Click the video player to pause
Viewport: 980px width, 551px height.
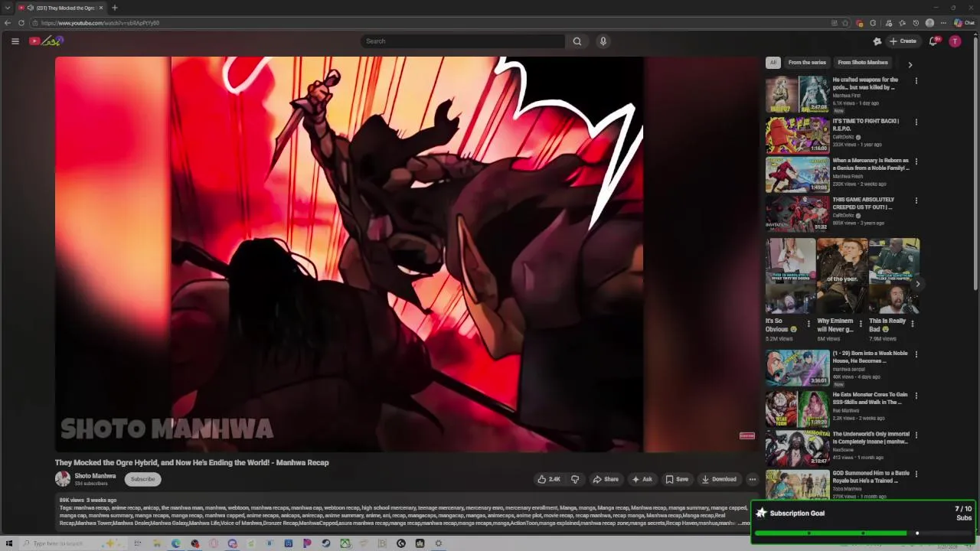pyautogui.click(x=407, y=254)
